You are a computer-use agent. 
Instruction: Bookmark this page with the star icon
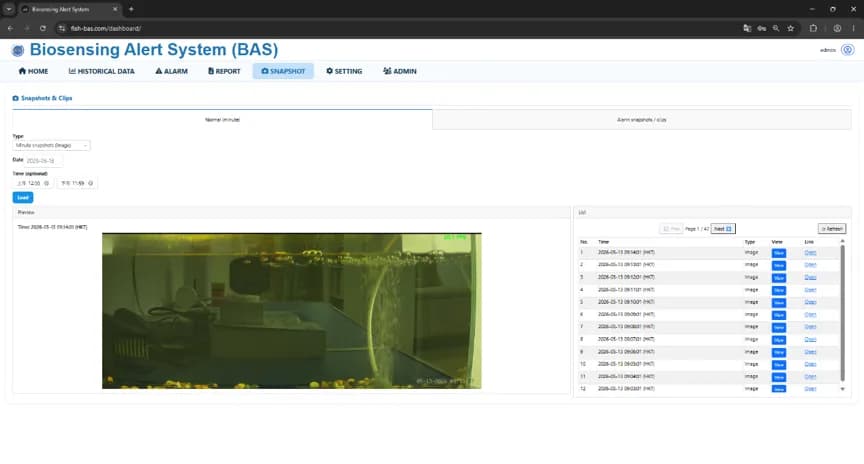[791, 28]
